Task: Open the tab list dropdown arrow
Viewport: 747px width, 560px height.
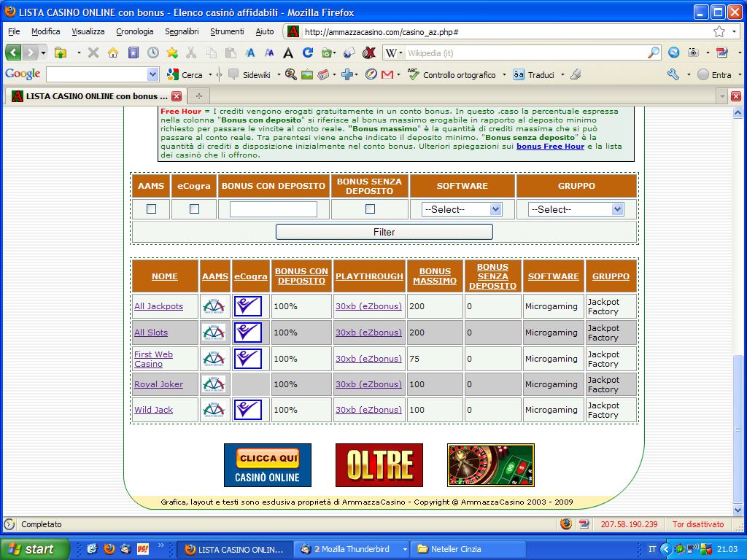Action: click(722, 96)
